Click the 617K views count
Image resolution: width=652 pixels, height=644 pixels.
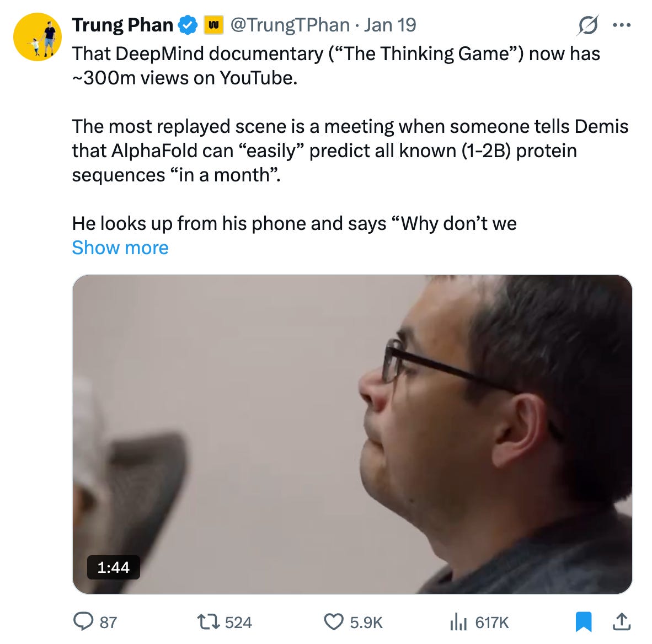pos(492,622)
